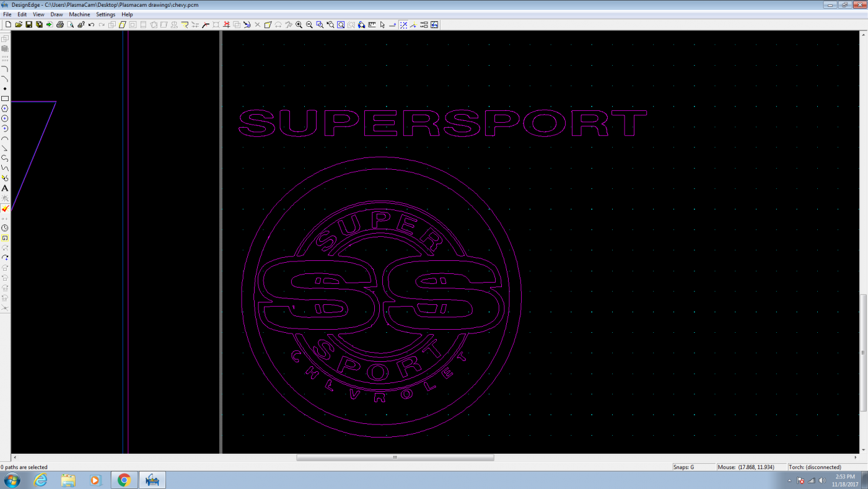
Task: Click the vertical scrollbar's up arrow
Action: click(x=864, y=35)
